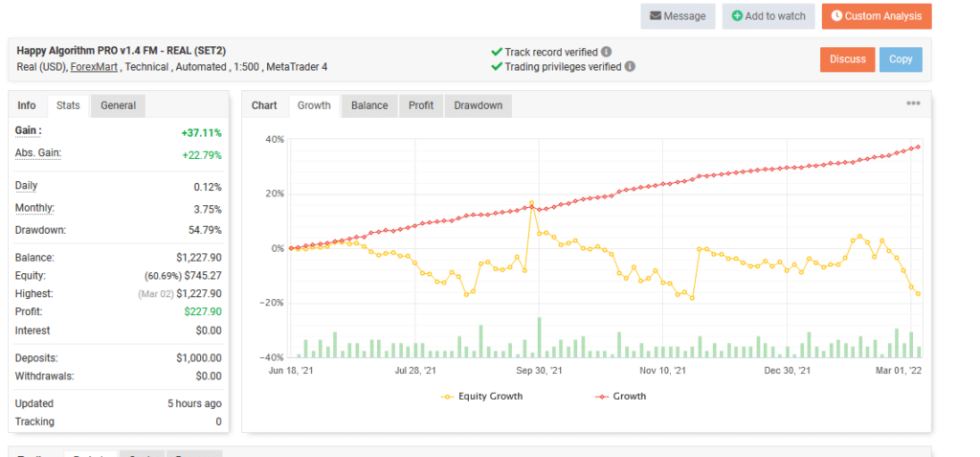Viewport: 980px width, 457px height.
Task: Show the Drawdown chart tab
Action: (x=478, y=105)
